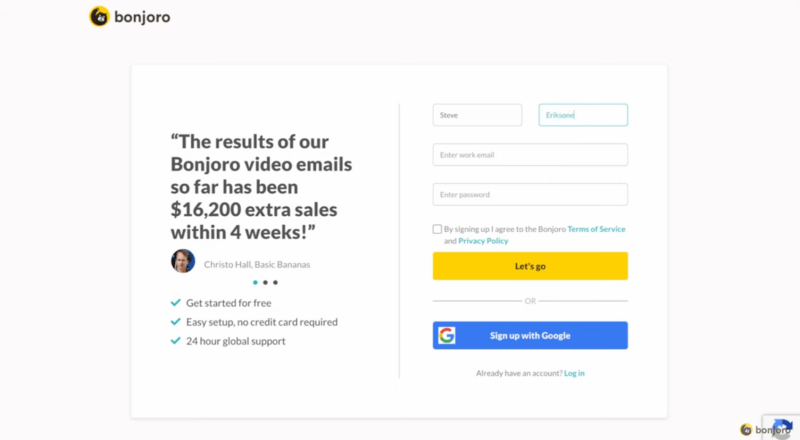Click Christo Hall's avatar photo

(x=183, y=261)
